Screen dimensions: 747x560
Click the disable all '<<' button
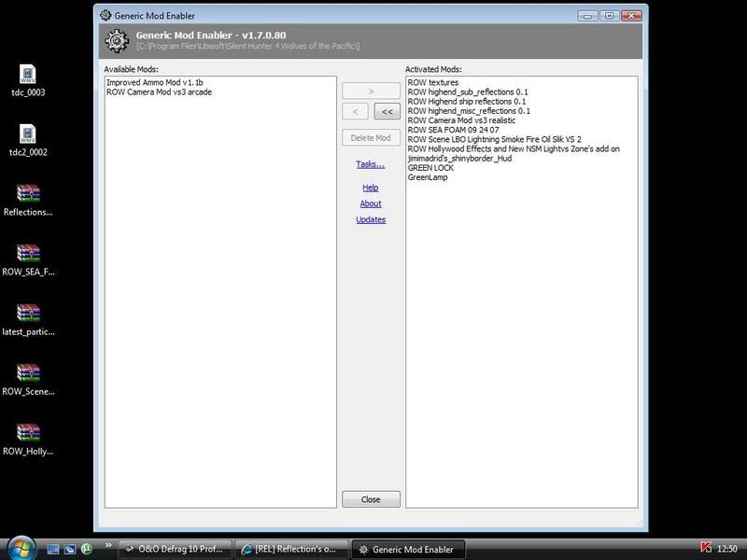(387, 111)
